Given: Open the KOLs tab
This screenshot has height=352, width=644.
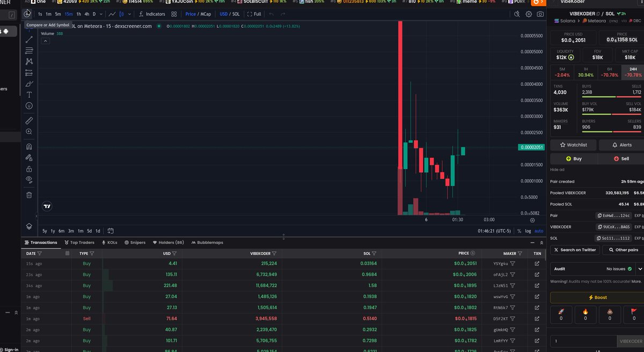Looking at the screenshot, I should point(109,243).
